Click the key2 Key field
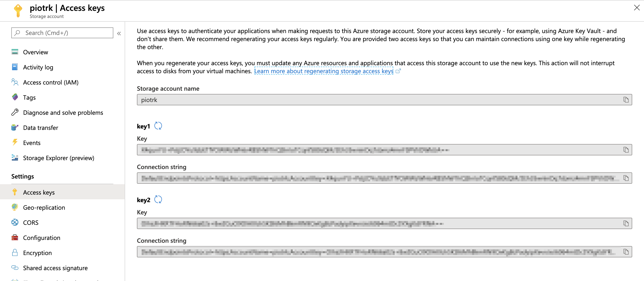 coord(384,223)
